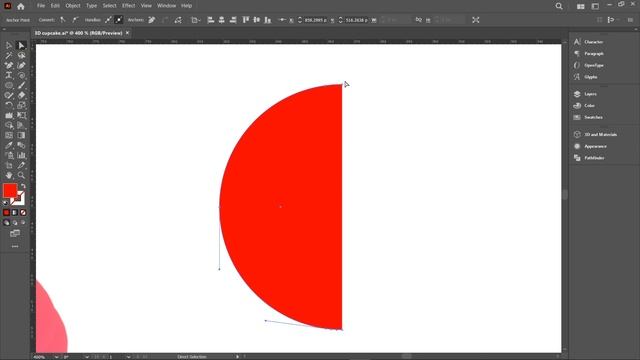Select the Artboard tool
640x360 pixels.
tap(9, 165)
